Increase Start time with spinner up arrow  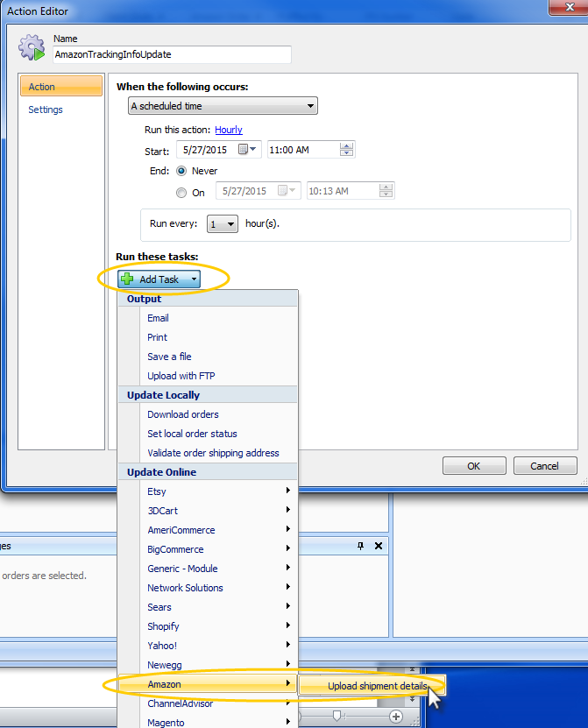coord(346,145)
